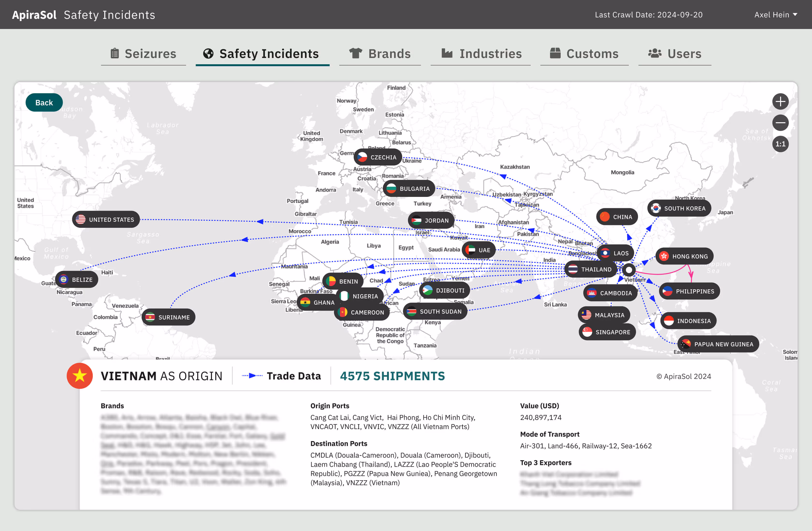Switch to the Seizures tab
The image size is (812, 531).
click(143, 54)
